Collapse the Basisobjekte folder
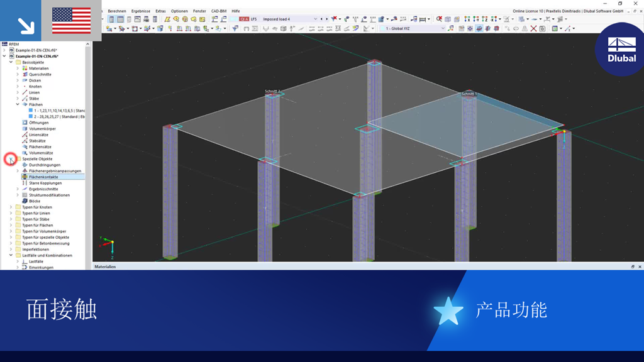The height and width of the screenshot is (362, 644). 11,62
